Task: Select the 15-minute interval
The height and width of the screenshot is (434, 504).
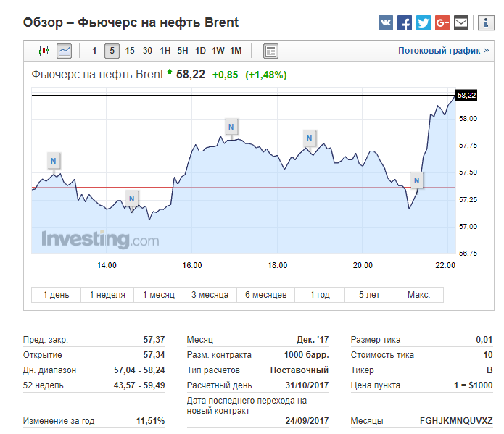Action: tap(130, 51)
